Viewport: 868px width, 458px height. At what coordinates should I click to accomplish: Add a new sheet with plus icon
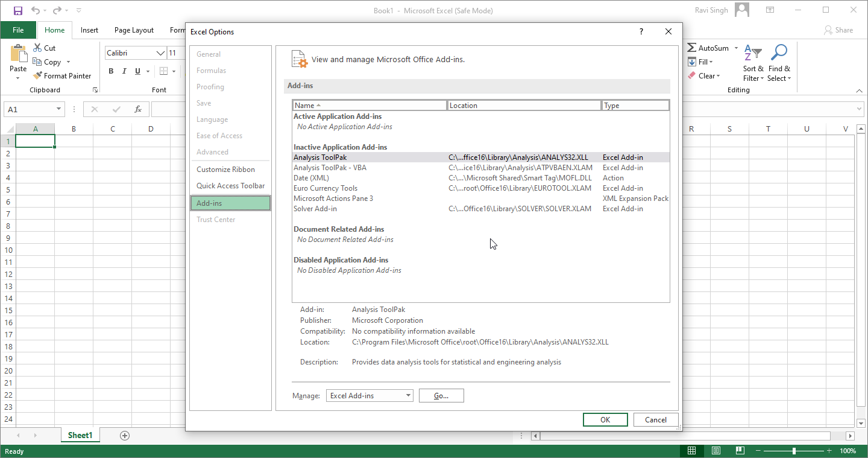pyautogui.click(x=125, y=435)
